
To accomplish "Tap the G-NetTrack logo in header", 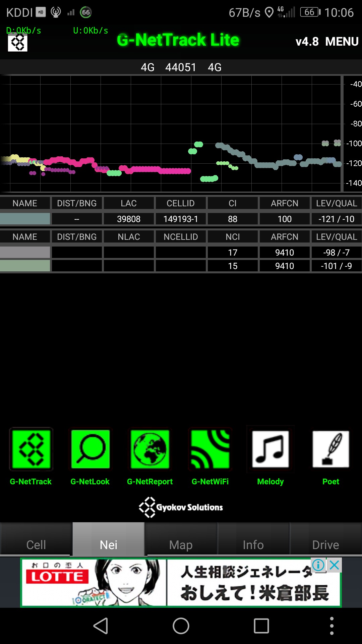I will point(17,43).
